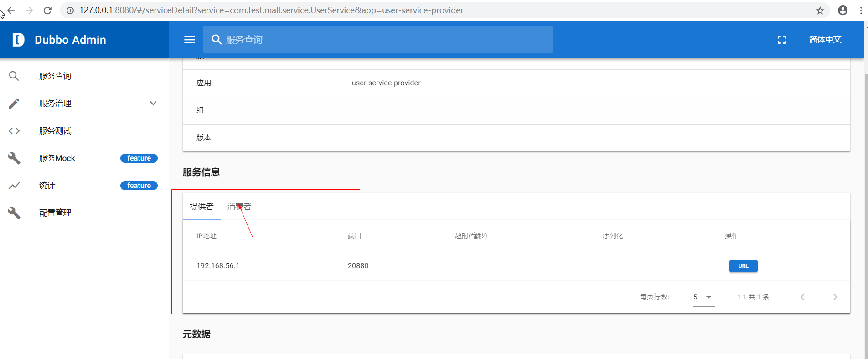This screenshot has height=359, width=868.
Task: Click the 服务治理 pencil icon
Action: pos(14,104)
